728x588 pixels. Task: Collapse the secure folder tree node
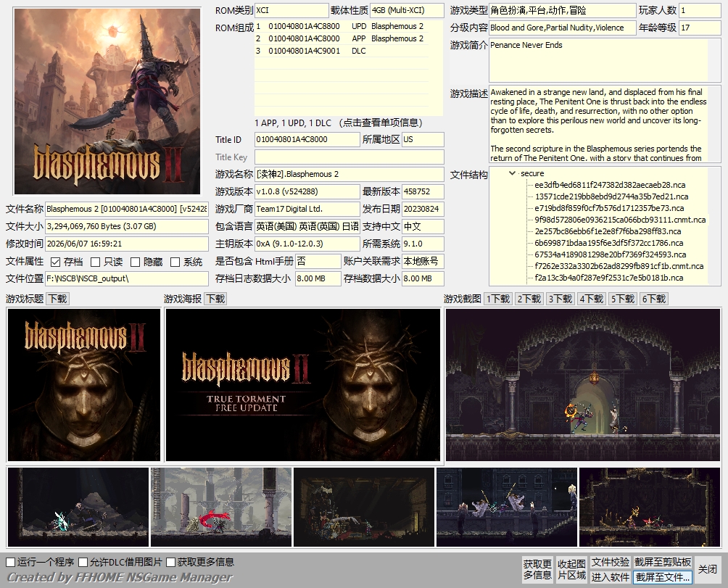[512, 173]
